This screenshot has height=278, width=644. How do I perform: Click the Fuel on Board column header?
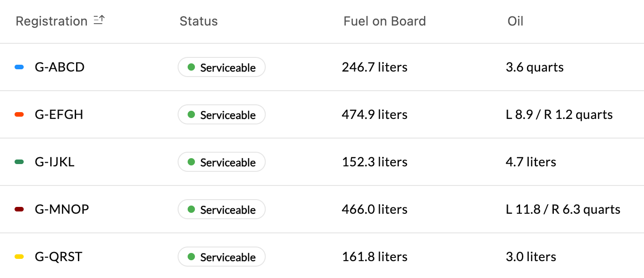(384, 21)
